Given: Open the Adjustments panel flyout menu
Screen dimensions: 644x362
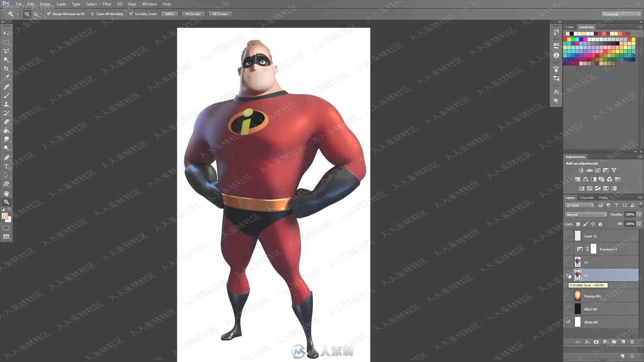Looking at the screenshot, I should (640, 157).
